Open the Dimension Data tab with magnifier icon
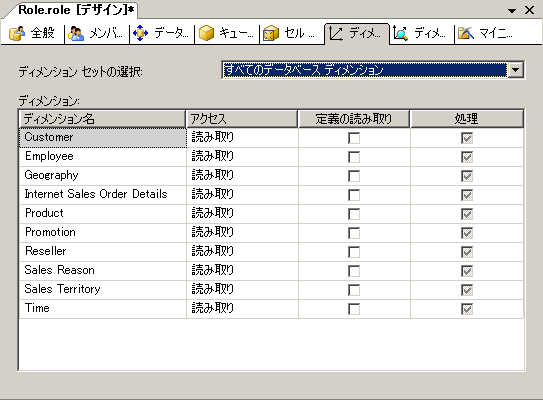The width and height of the screenshot is (543, 400). point(401,34)
